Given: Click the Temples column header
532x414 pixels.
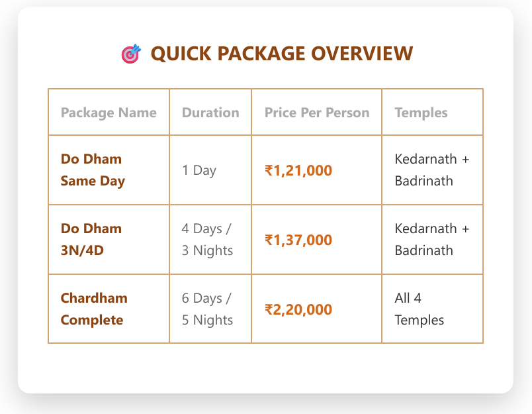Looking at the screenshot, I should click(x=421, y=113).
